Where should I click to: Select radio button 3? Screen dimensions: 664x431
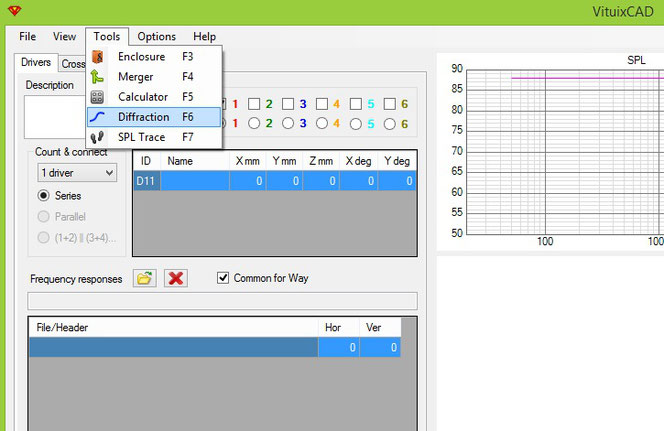pos(288,124)
